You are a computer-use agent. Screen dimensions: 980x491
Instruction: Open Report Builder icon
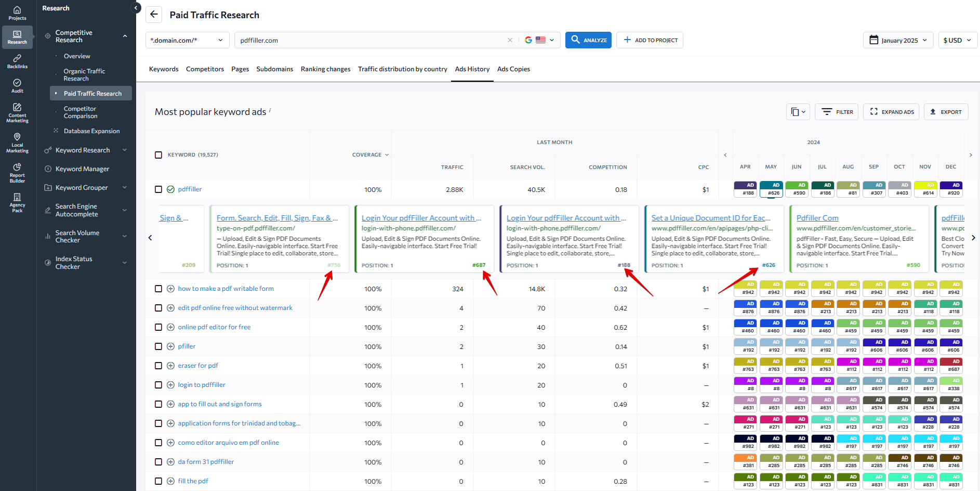pyautogui.click(x=17, y=173)
